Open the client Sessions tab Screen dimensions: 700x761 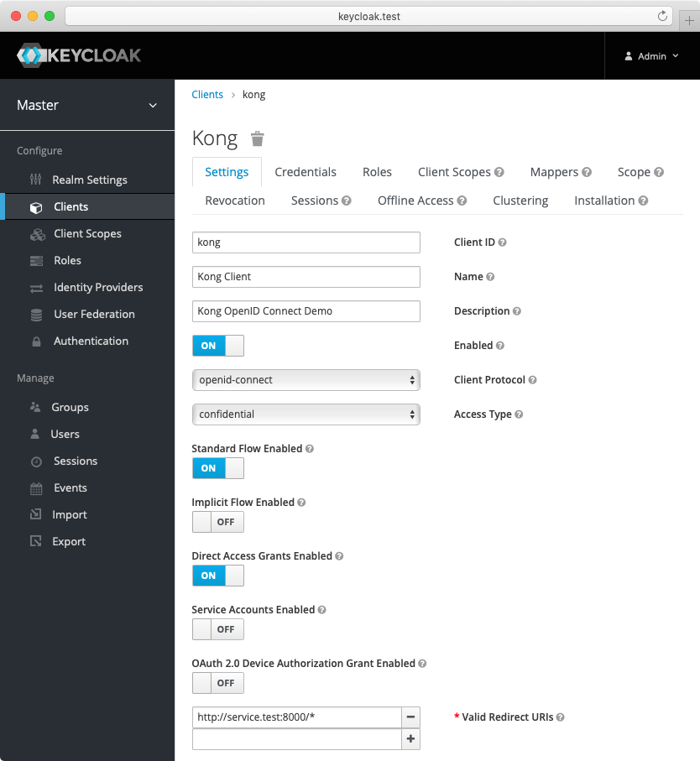coord(321,201)
